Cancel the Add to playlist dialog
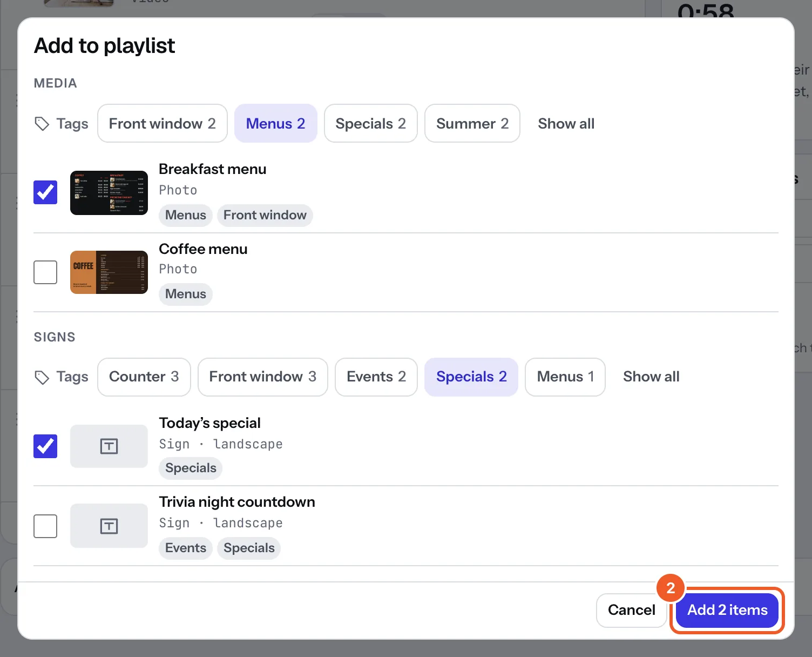 (632, 610)
